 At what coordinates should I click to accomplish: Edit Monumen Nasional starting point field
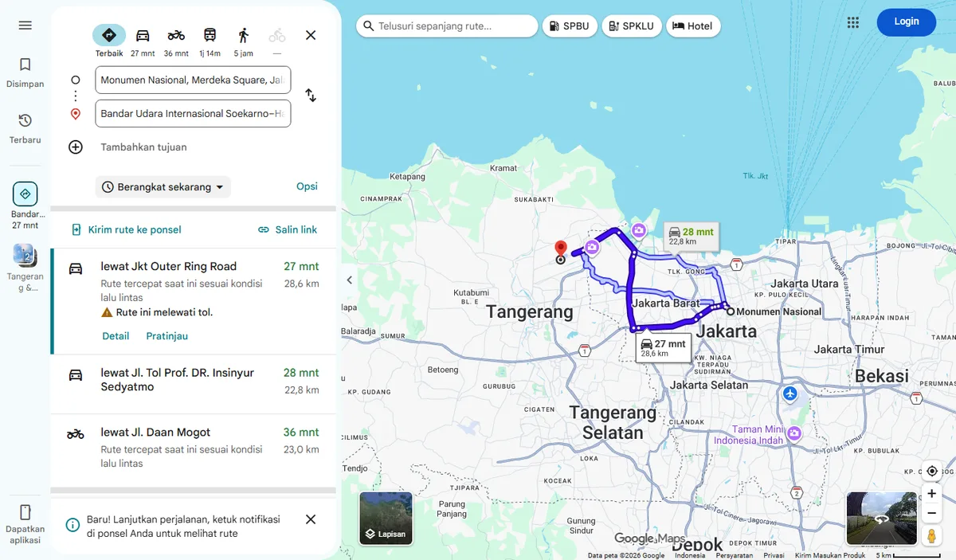point(193,80)
